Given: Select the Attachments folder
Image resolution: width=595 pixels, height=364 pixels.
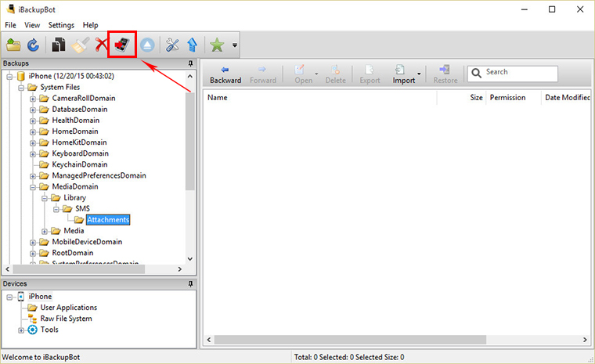Looking at the screenshot, I should (x=108, y=220).
